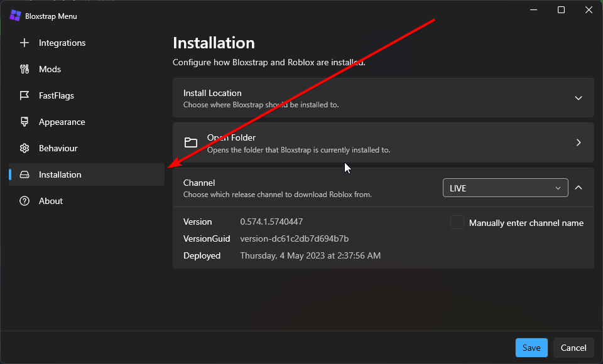Open Appearance via its paint icon

click(x=25, y=122)
